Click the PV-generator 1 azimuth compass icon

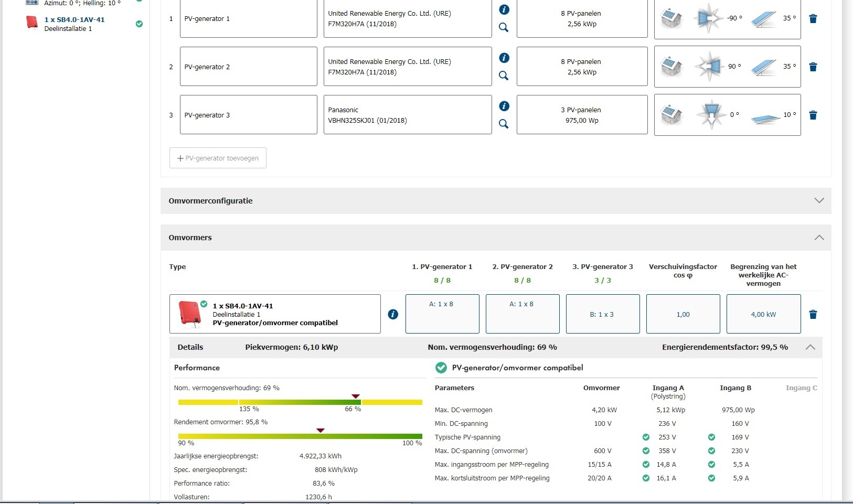[x=708, y=19]
